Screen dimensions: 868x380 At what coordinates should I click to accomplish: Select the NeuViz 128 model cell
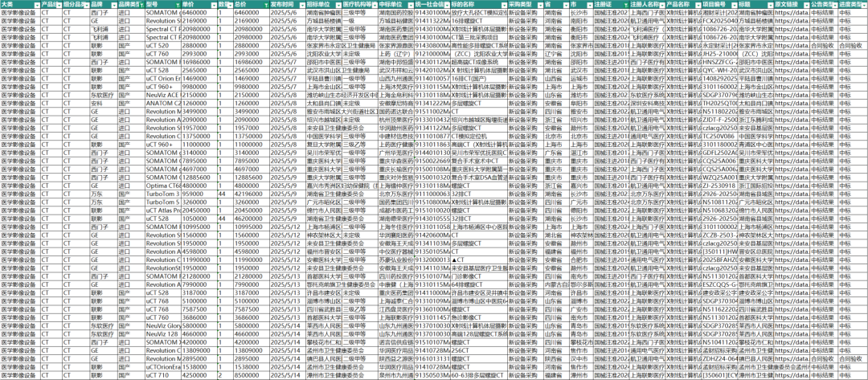[163, 335]
